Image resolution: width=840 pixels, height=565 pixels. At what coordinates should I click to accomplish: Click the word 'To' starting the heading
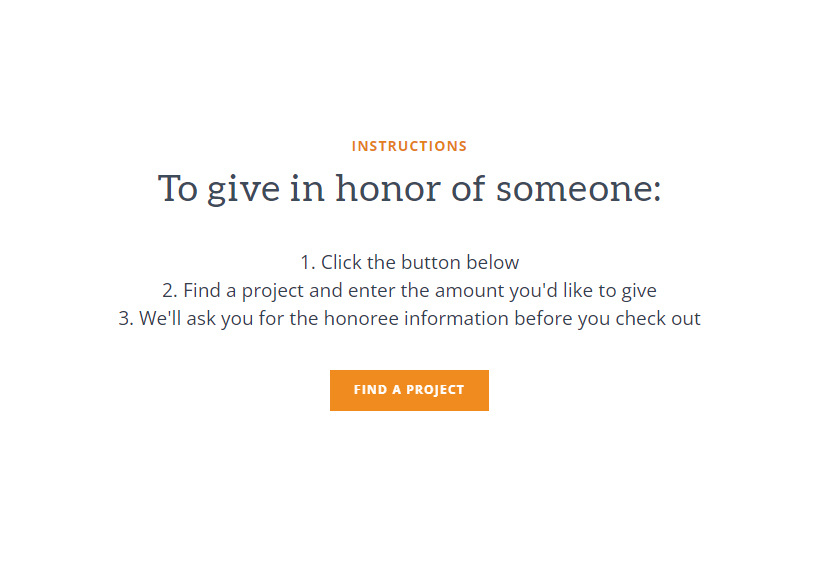point(178,189)
